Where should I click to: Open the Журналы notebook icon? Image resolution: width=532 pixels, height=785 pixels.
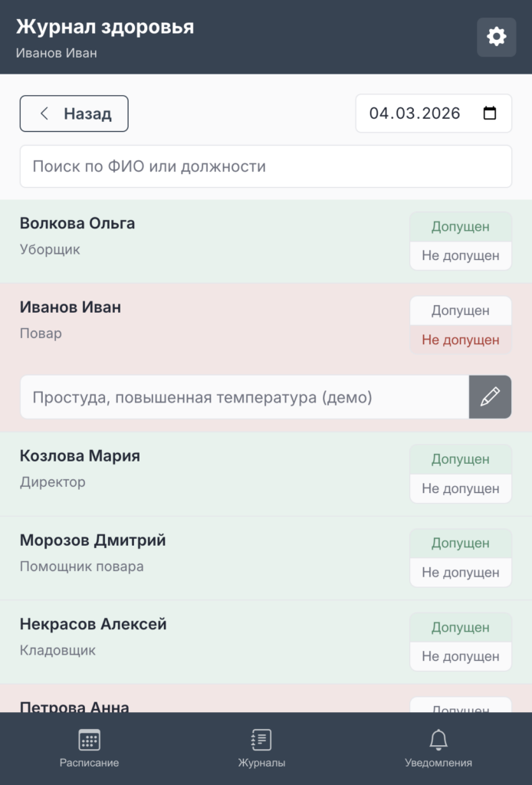(261, 740)
